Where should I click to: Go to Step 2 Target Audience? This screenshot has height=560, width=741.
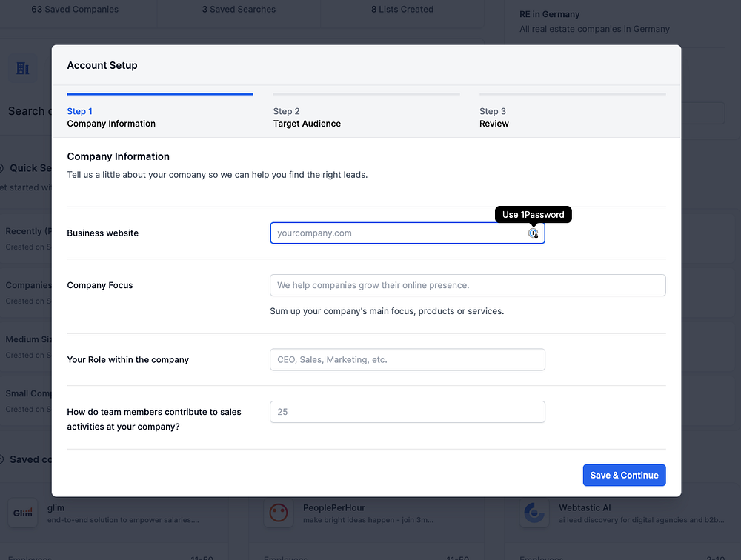[307, 117]
